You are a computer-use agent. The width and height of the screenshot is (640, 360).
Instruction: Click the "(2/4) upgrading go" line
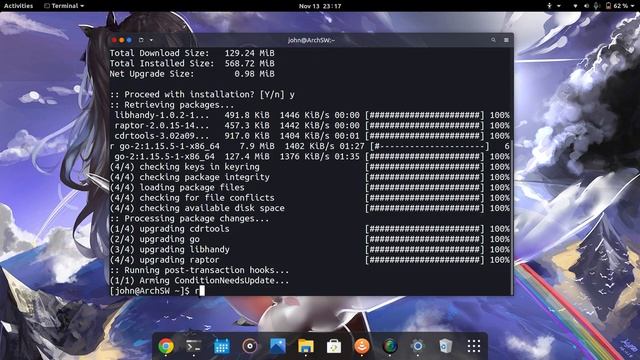309,239
